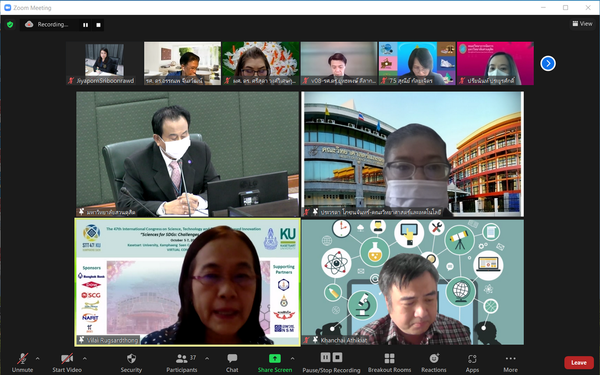600x375 pixels.
Task: Start Video with the camera toggle
Action: 67,362
